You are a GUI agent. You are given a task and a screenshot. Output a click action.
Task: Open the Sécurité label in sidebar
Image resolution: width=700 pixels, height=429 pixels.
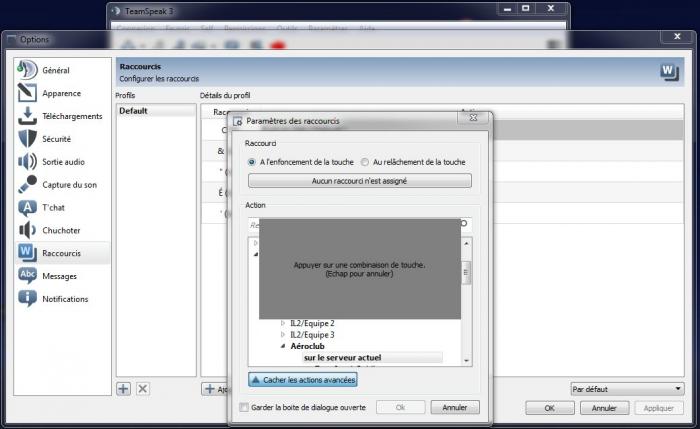[56, 139]
